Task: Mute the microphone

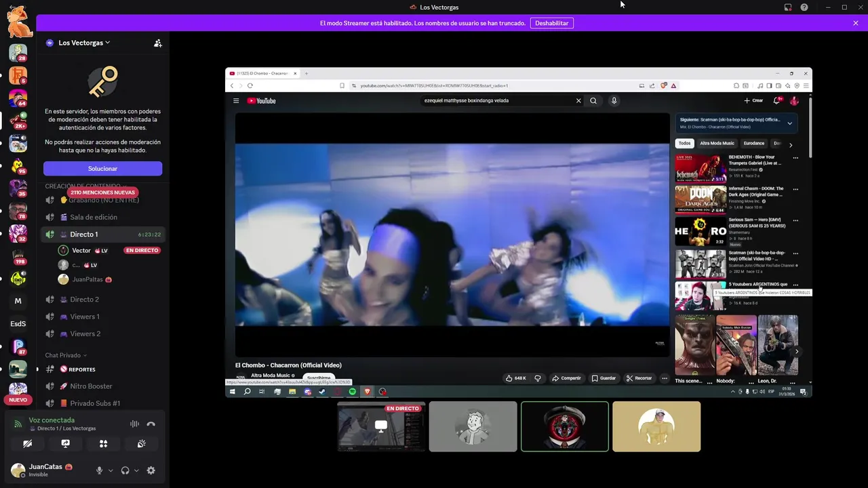Action: coord(99,470)
